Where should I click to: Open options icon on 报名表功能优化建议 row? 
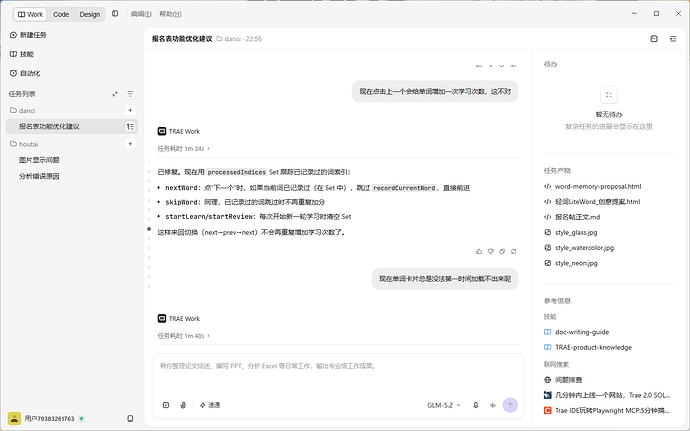point(130,126)
